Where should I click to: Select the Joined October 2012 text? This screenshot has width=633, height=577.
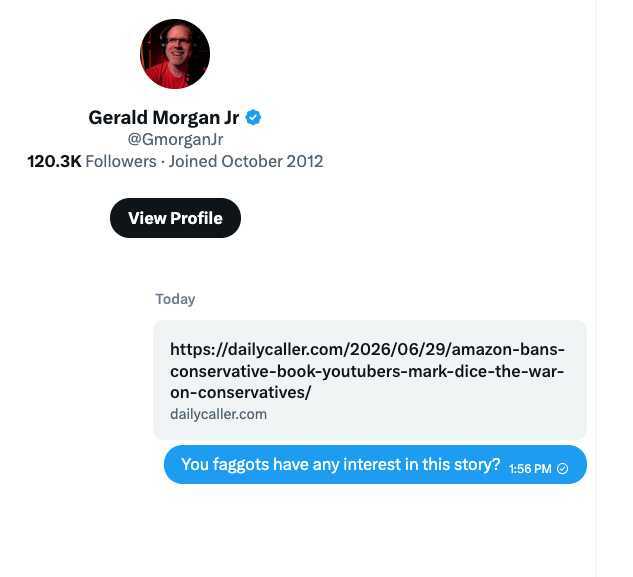click(246, 162)
